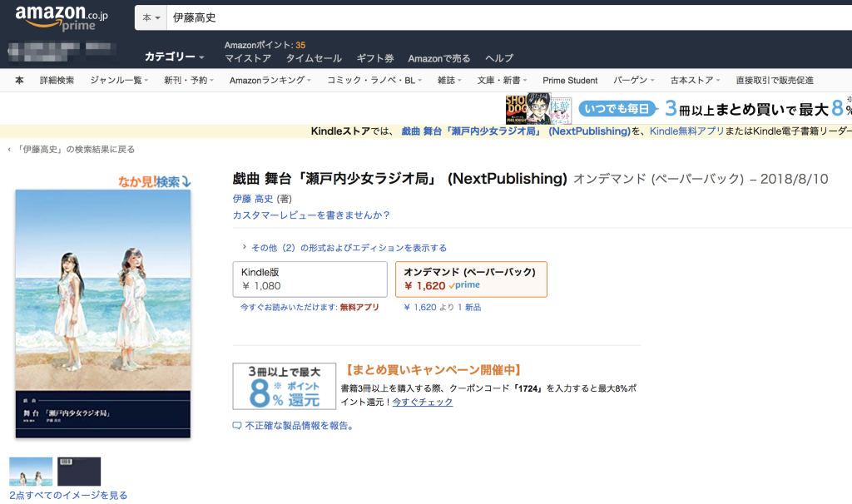Viewport: 852px width, 504px height.
Task: Select Kindle版 ¥1,080 format
Action: tap(310, 279)
